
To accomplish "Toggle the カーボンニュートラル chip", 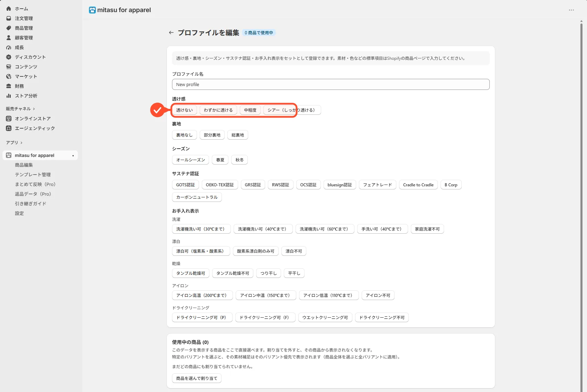I will point(197,197).
